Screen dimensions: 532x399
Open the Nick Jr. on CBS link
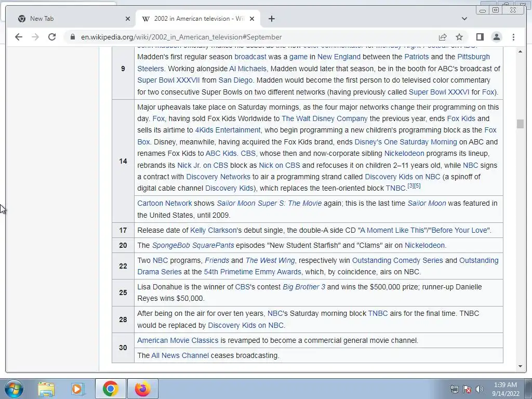tap(203, 165)
